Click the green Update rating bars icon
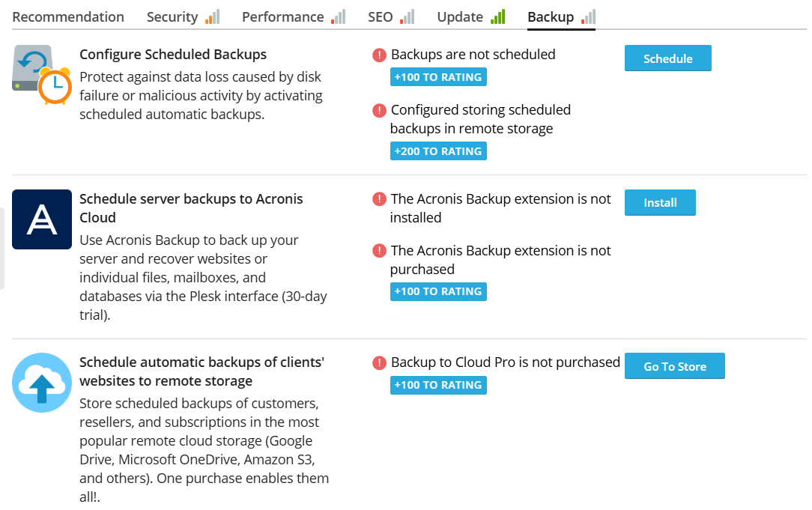 (497, 17)
